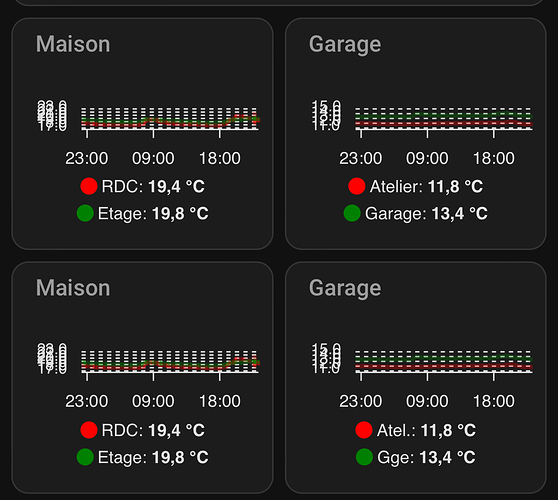Click the top Maison temperature graph
Viewport: 558px width, 500px height.
(149, 133)
